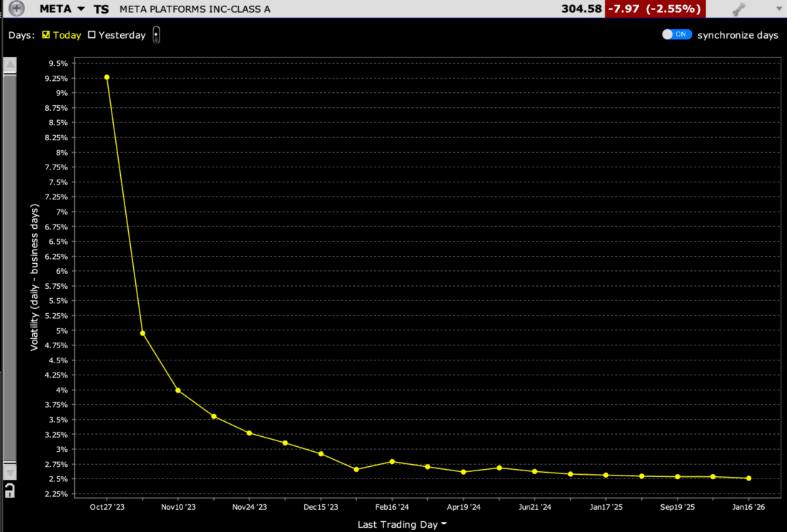Viewport: 787px width, 532px height.
Task: Click the dropdown arrow right of the wrench icon
Action: point(781,9)
